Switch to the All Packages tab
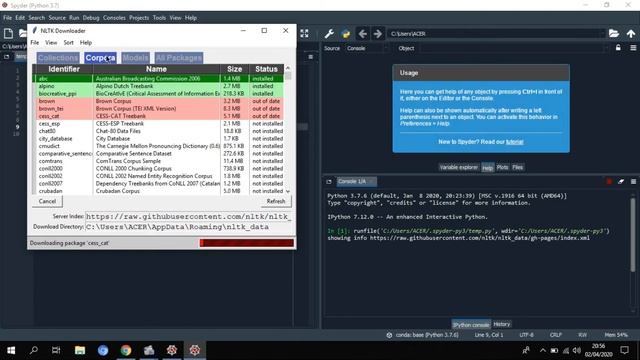Viewport: 640px width, 360px height. [x=179, y=58]
